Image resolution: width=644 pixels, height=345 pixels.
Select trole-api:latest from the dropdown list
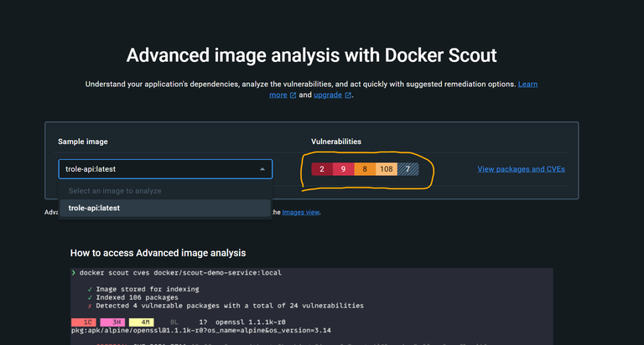pyautogui.click(x=165, y=208)
